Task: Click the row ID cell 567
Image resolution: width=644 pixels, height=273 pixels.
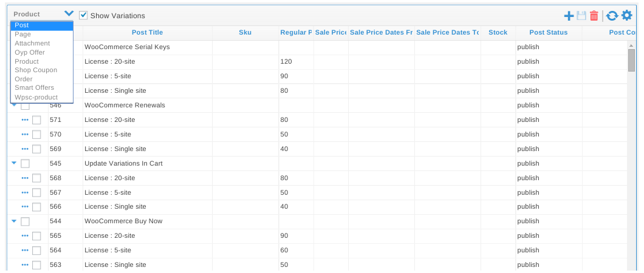Action: pos(65,193)
